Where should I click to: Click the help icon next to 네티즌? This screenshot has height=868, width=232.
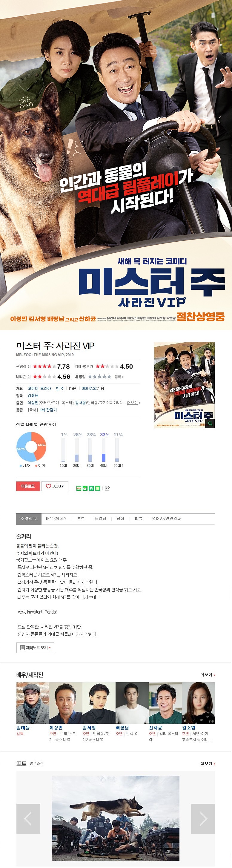pyautogui.click(x=29, y=376)
